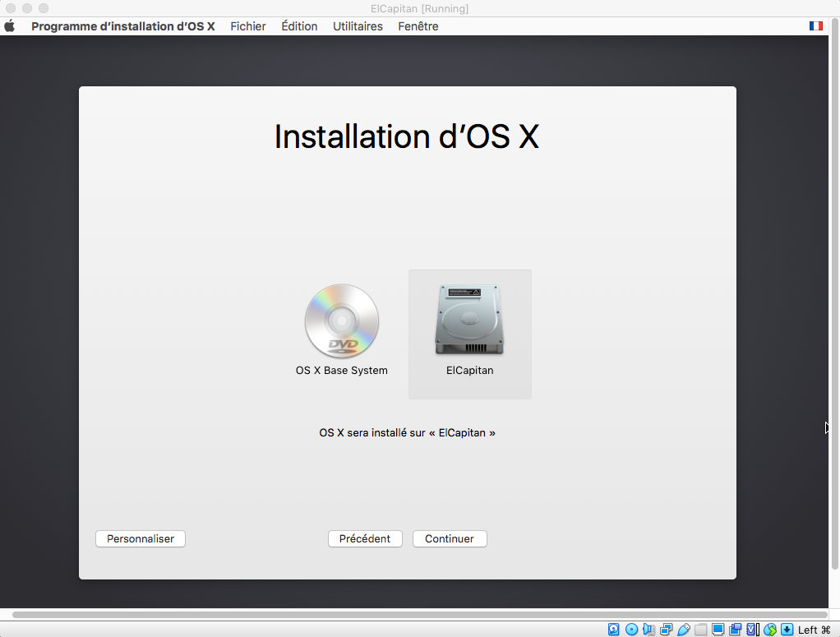Screen dimensions: 840x637
Task: Click the Installation d'OS X heading
Action: point(407,137)
